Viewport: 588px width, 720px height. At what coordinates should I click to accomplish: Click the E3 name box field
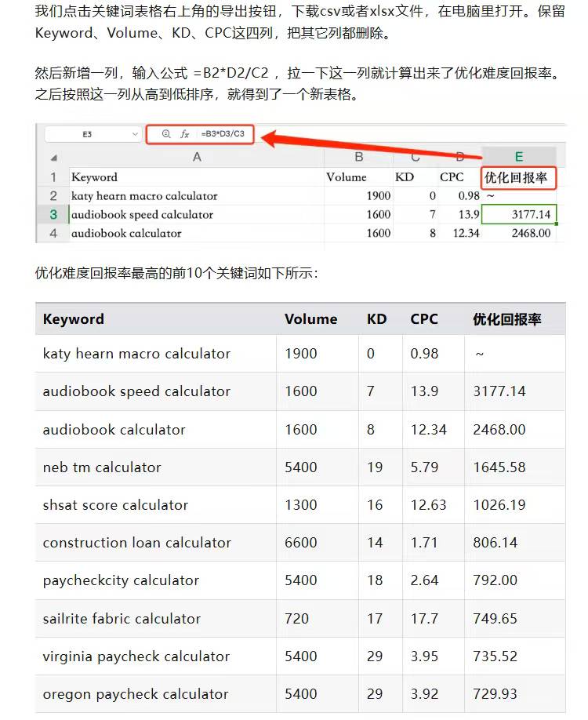tap(93, 134)
